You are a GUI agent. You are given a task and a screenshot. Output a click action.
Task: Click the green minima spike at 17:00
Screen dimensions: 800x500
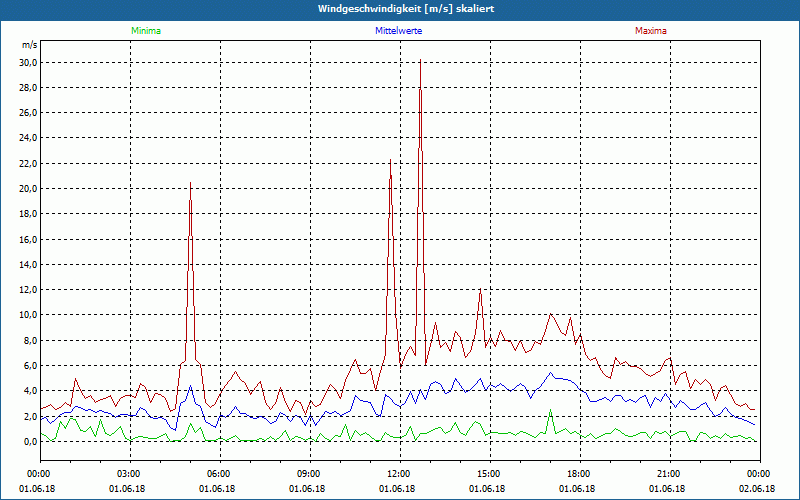pyautogui.click(x=550, y=410)
